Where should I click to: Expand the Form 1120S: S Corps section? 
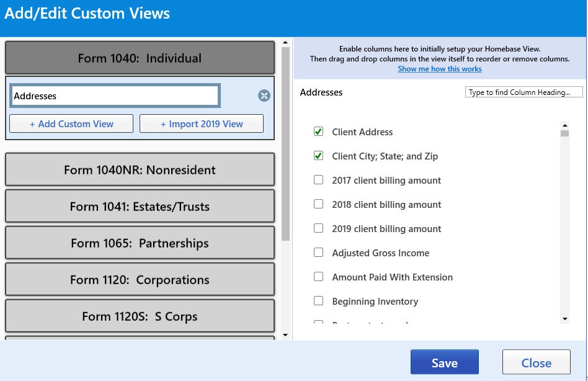(x=140, y=316)
